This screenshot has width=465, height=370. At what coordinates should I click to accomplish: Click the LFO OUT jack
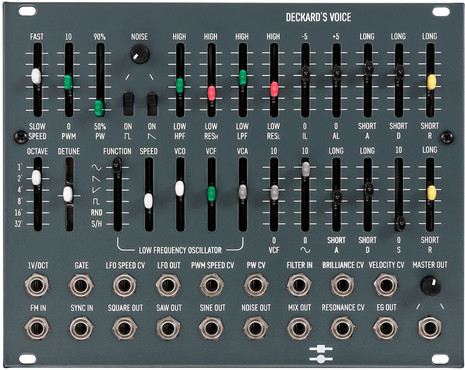click(168, 285)
